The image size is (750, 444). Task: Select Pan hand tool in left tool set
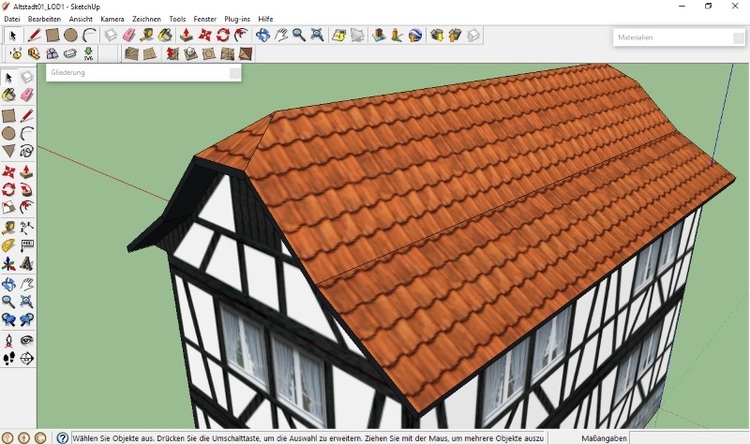point(27,284)
